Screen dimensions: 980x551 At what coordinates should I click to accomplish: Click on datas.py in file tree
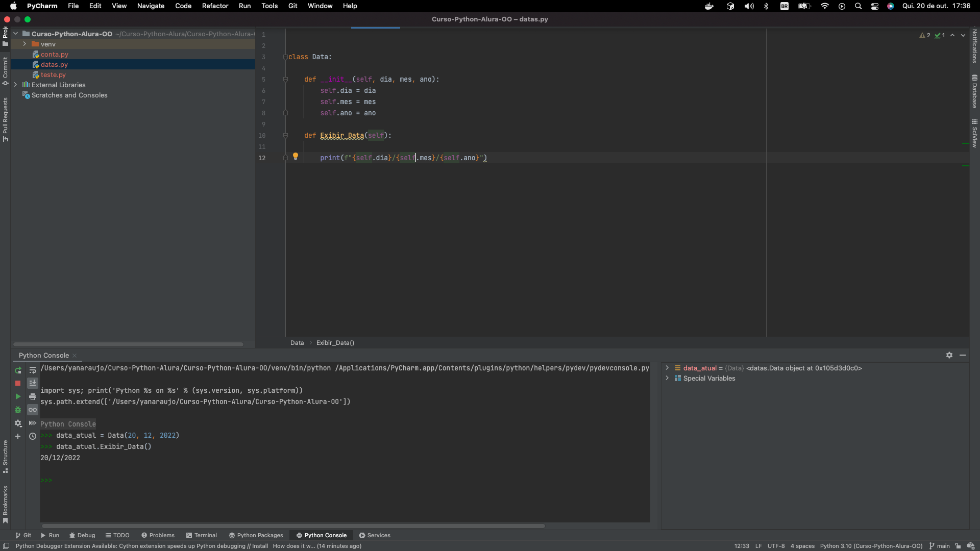54,64
